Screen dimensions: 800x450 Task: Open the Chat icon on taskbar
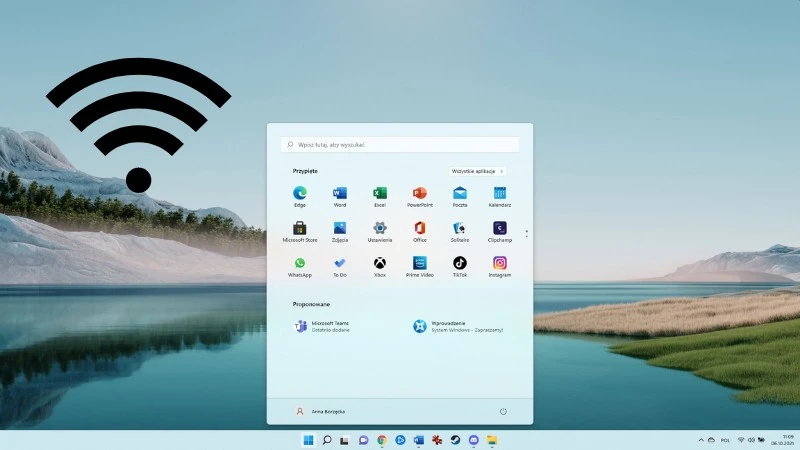pos(363,440)
